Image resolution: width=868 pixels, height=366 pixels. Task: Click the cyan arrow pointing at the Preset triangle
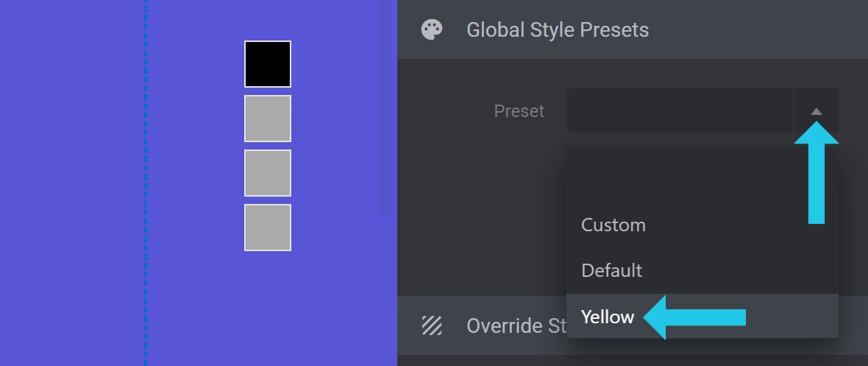[x=816, y=173]
